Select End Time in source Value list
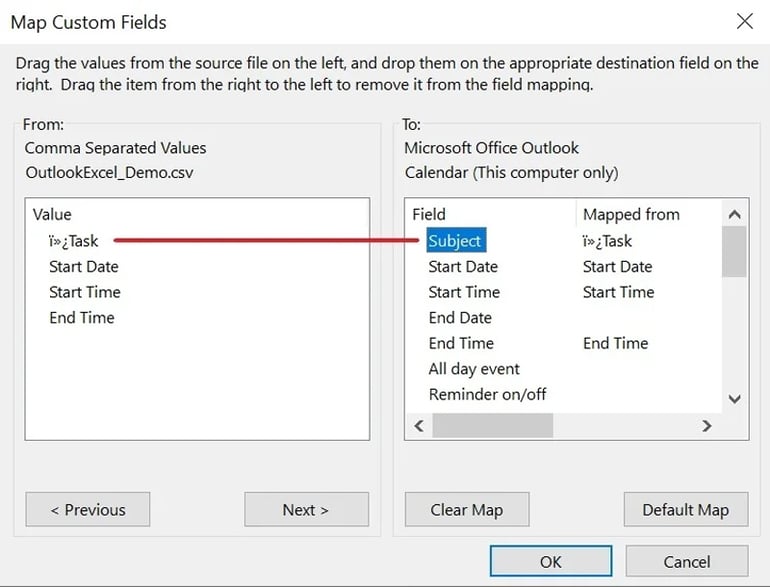The image size is (770, 587). point(82,318)
